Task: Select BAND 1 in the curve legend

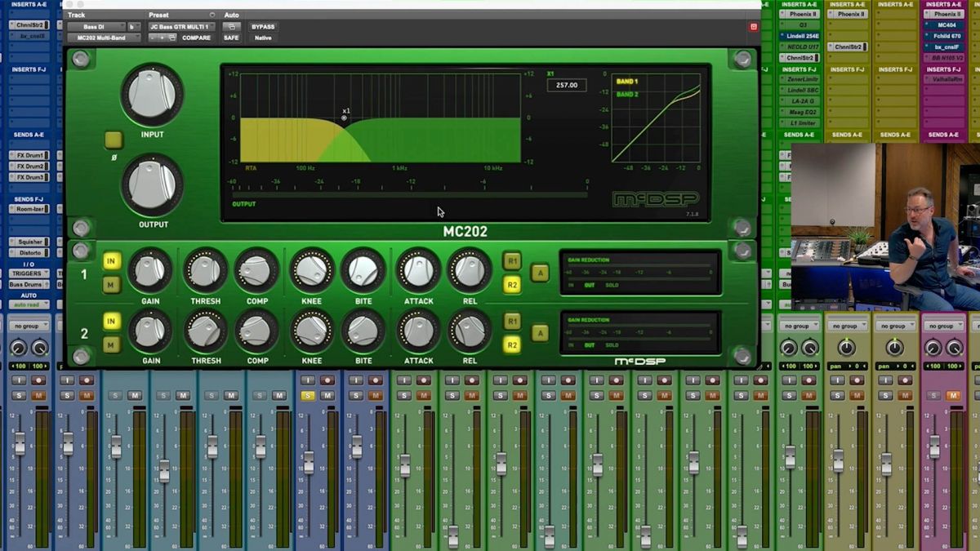Action: tap(627, 82)
